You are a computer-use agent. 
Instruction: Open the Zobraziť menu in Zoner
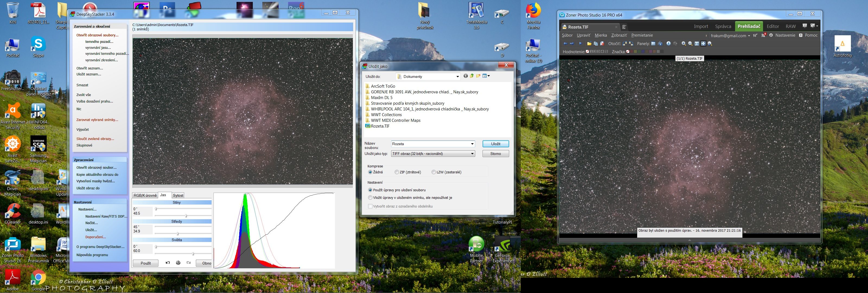click(x=619, y=35)
